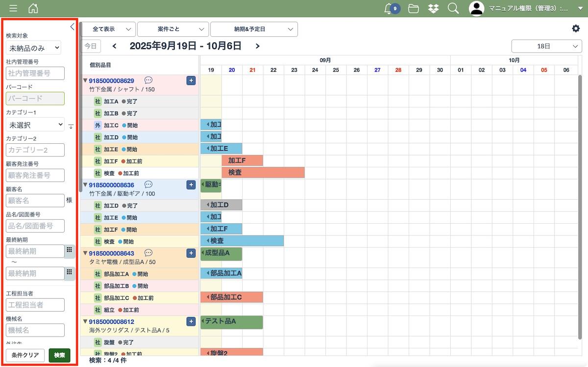Open settings gear icon
This screenshot has height=367, width=588.
click(x=576, y=28)
